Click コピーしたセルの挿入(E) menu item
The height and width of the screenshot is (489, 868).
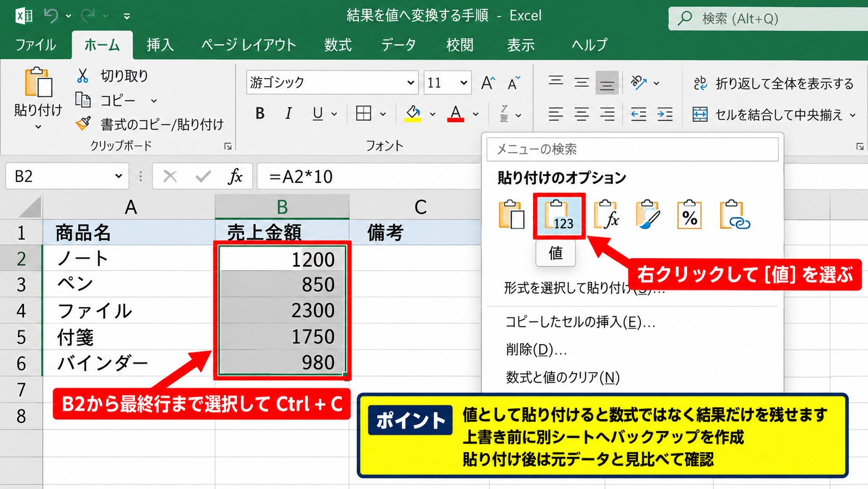pos(580,322)
